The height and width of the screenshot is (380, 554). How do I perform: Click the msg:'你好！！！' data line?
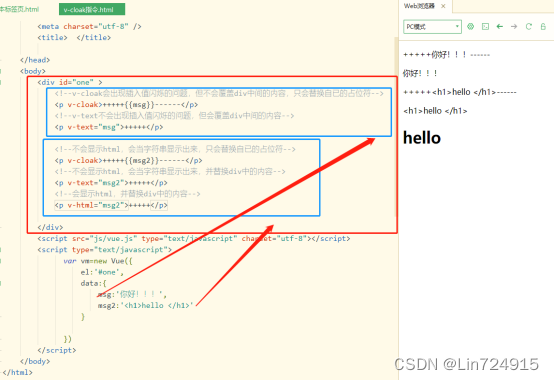[x=132, y=294]
